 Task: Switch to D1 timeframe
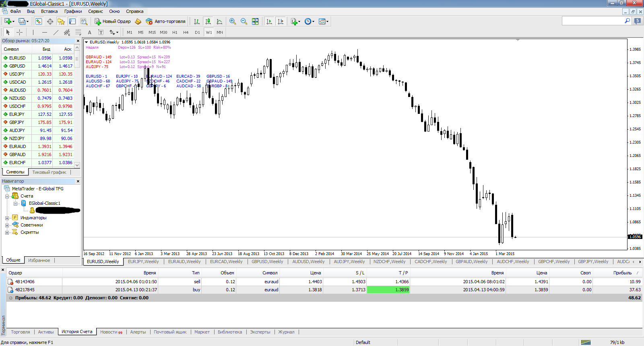[x=197, y=32]
